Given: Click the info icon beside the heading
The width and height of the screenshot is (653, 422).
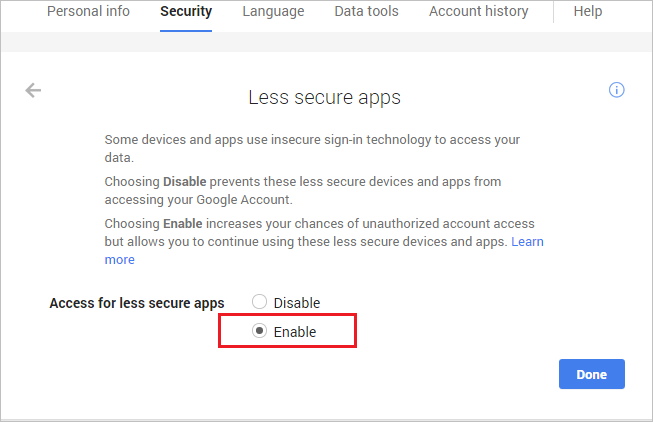Looking at the screenshot, I should coord(617,90).
